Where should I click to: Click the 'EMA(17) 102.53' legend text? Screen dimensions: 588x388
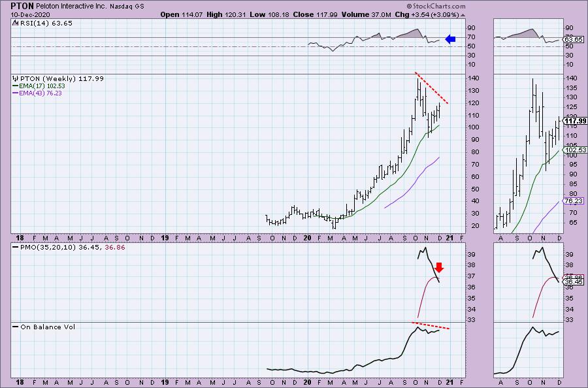point(42,86)
